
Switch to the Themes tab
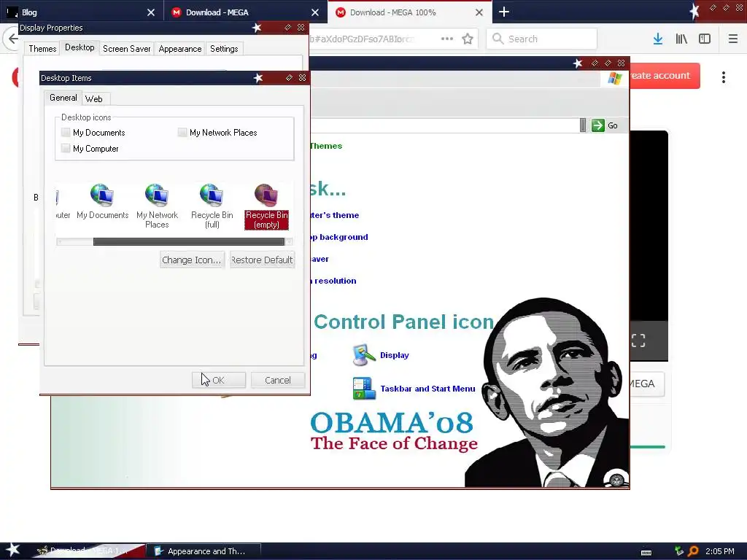click(x=42, y=49)
